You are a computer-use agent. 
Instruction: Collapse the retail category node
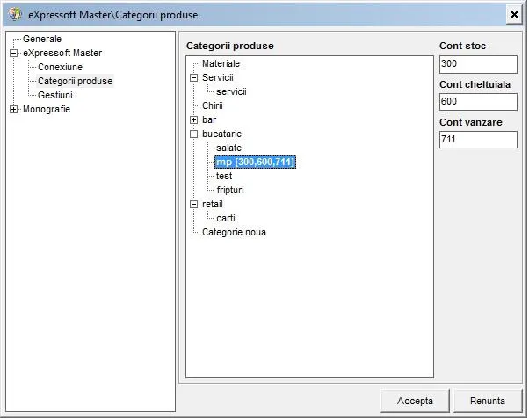[x=194, y=205]
